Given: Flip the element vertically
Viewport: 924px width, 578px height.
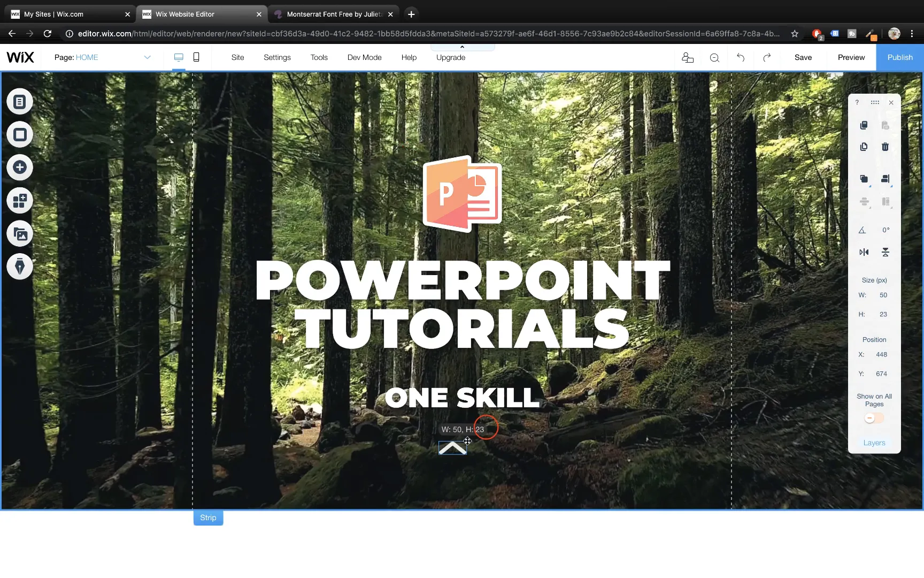Looking at the screenshot, I should pyautogui.click(x=885, y=252).
